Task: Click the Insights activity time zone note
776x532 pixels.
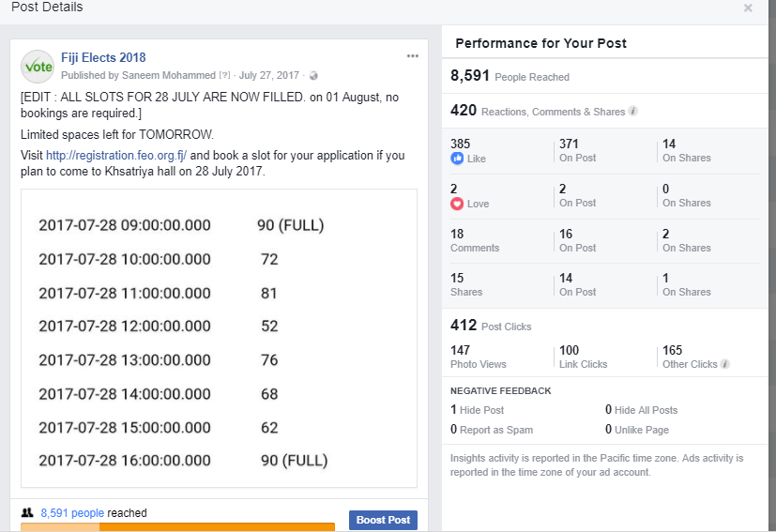Action: click(597, 465)
